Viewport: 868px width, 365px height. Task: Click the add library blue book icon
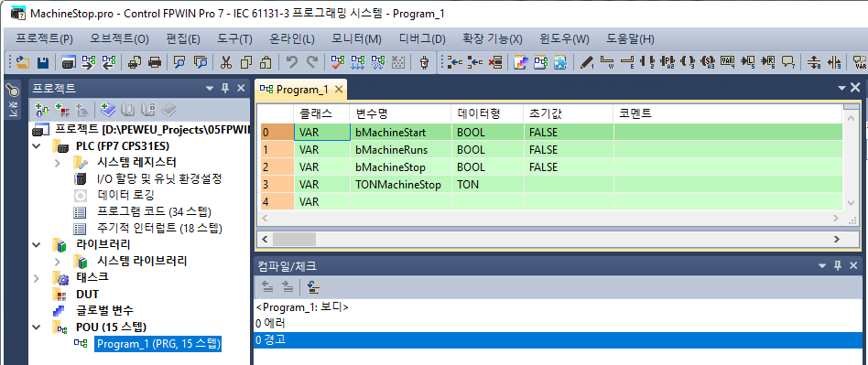pyautogui.click(x=108, y=110)
